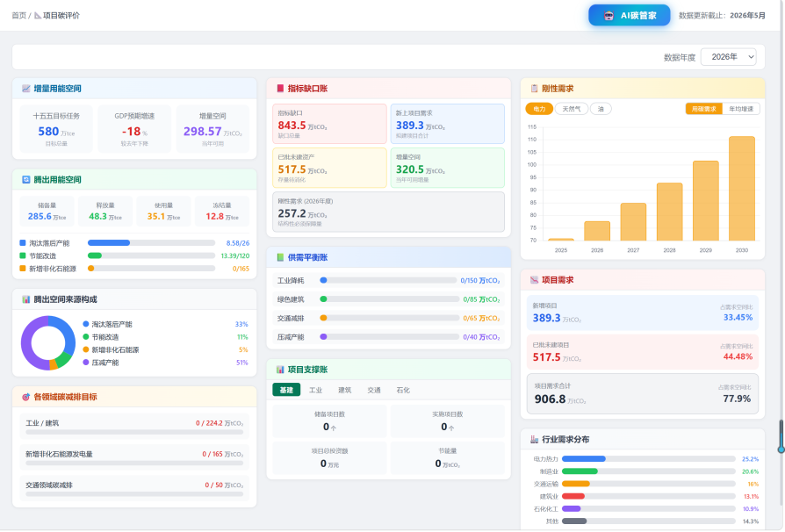The height and width of the screenshot is (532, 785).
Task: Click the 2030 bar in 刚性需求 chart
Action: pos(742,188)
